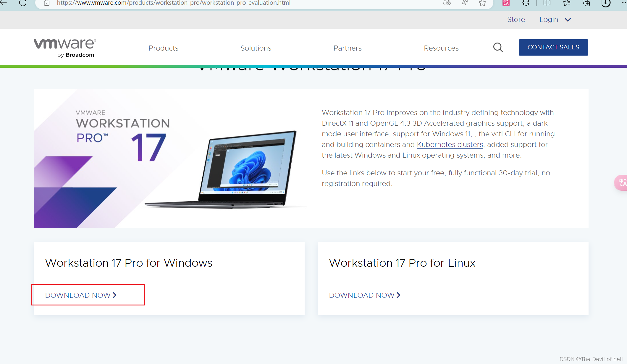Click the search icon in navigation

click(498, 47)
